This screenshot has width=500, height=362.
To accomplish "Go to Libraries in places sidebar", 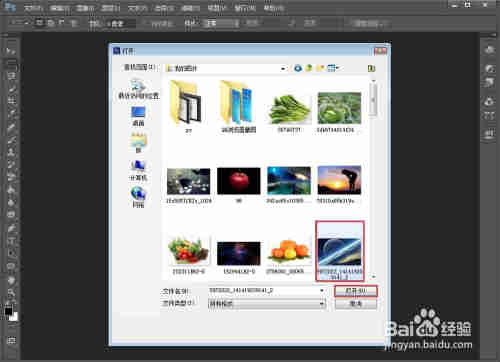I will 138,143.
